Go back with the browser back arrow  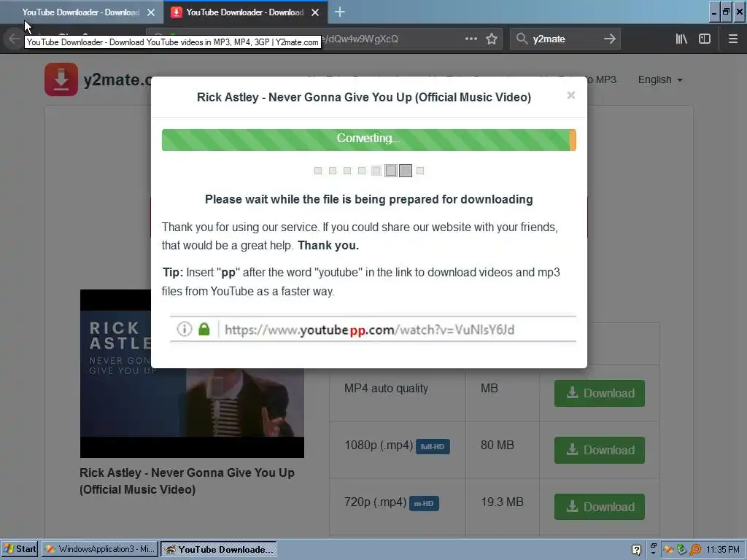pyautogui.click(x=15, y=39)
